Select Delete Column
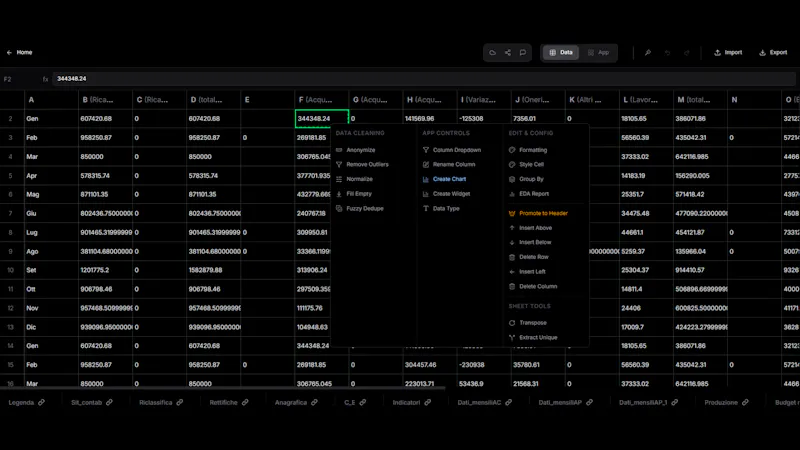 [538, 287]
